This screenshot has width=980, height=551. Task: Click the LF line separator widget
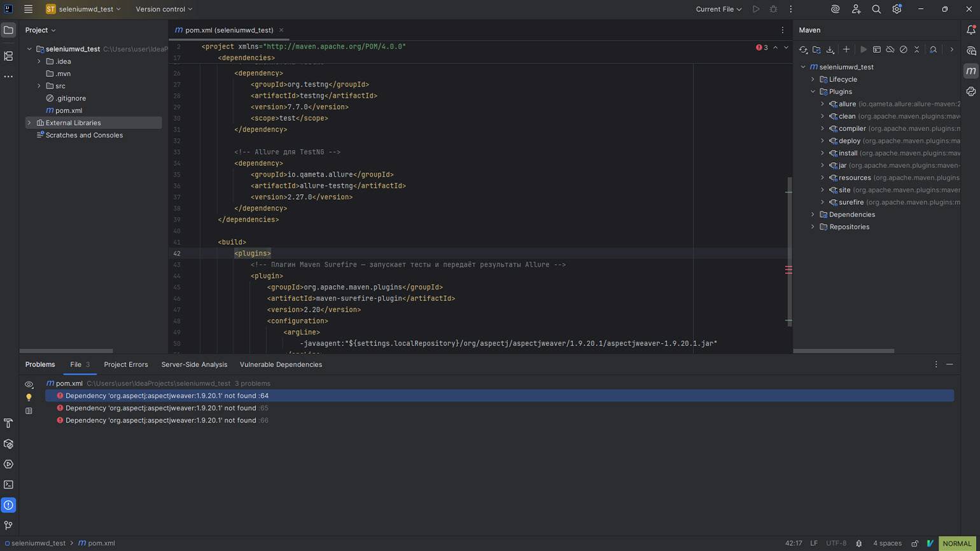(814, 543)
